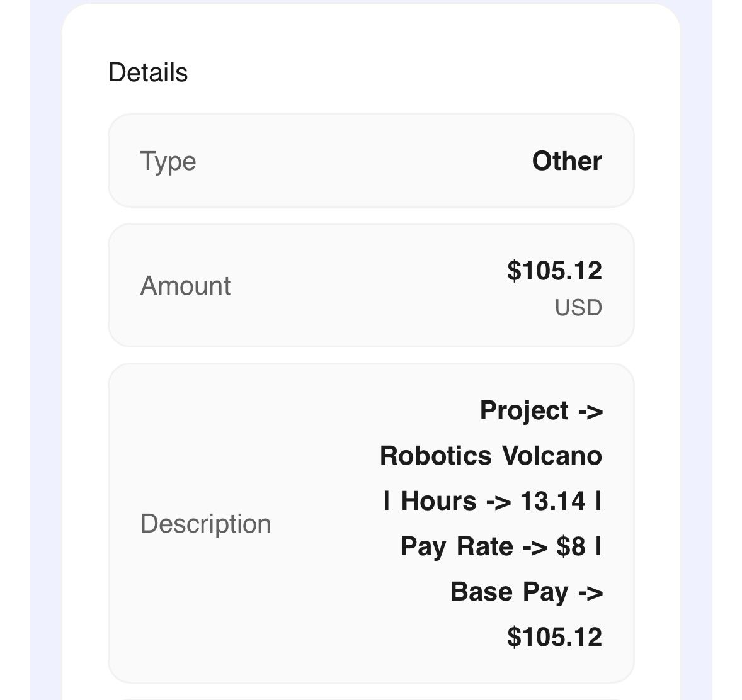
Task: Click the Details section heading
Action: coord(148,72)
